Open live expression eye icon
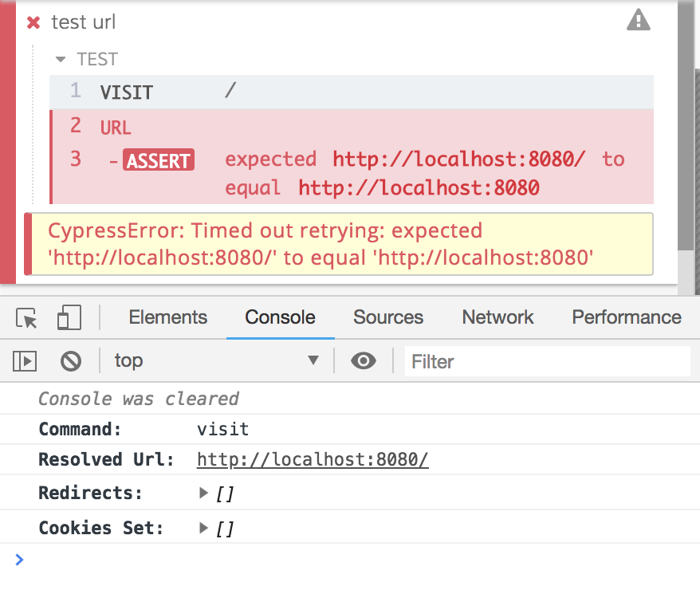Viewport: 700px width, 598px height. click(364, 360)
